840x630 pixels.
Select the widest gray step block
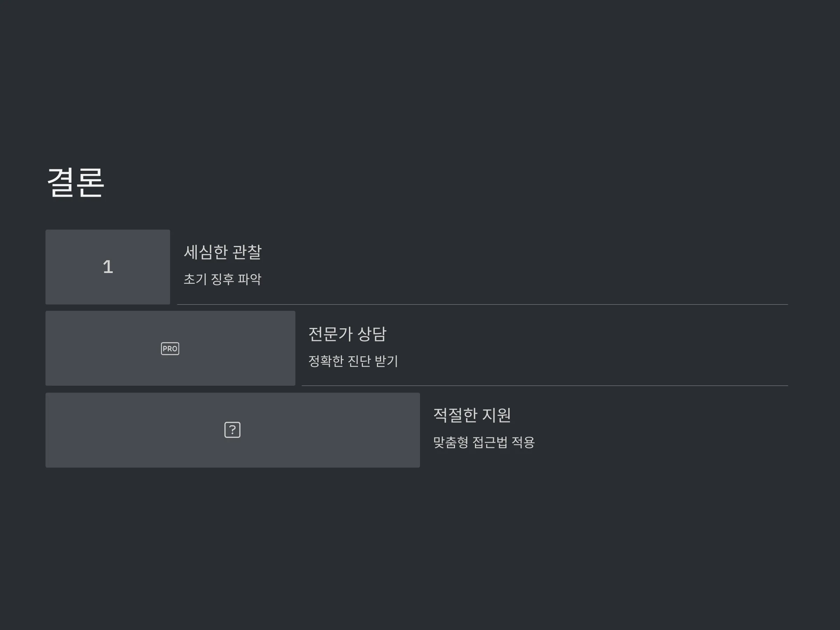pos(233,430)
